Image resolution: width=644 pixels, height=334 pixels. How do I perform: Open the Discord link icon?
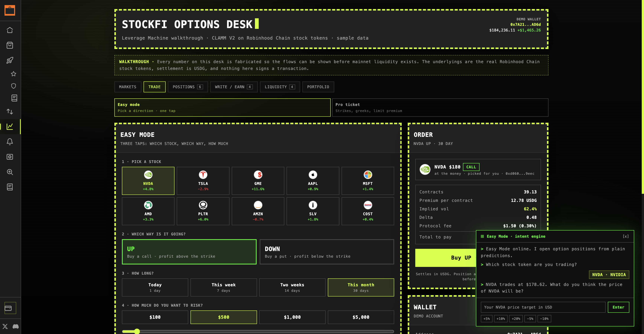(15, 326)
